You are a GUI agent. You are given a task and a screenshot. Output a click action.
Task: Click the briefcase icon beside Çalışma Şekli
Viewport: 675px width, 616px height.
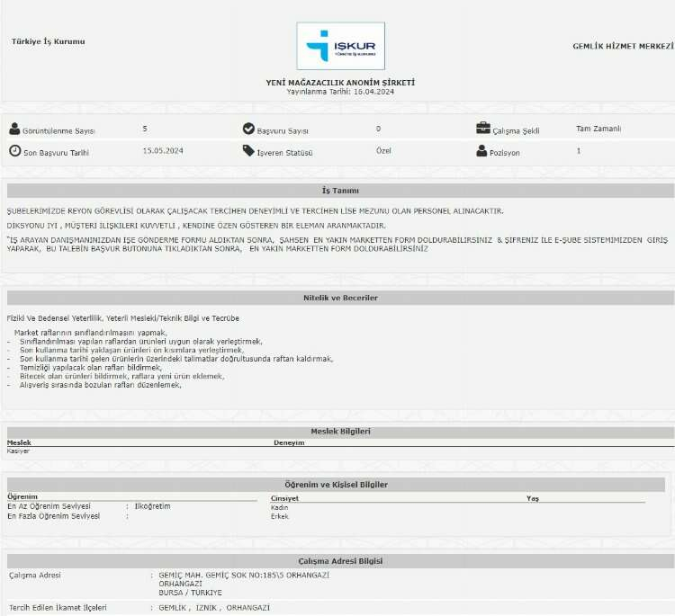point(483,129)
